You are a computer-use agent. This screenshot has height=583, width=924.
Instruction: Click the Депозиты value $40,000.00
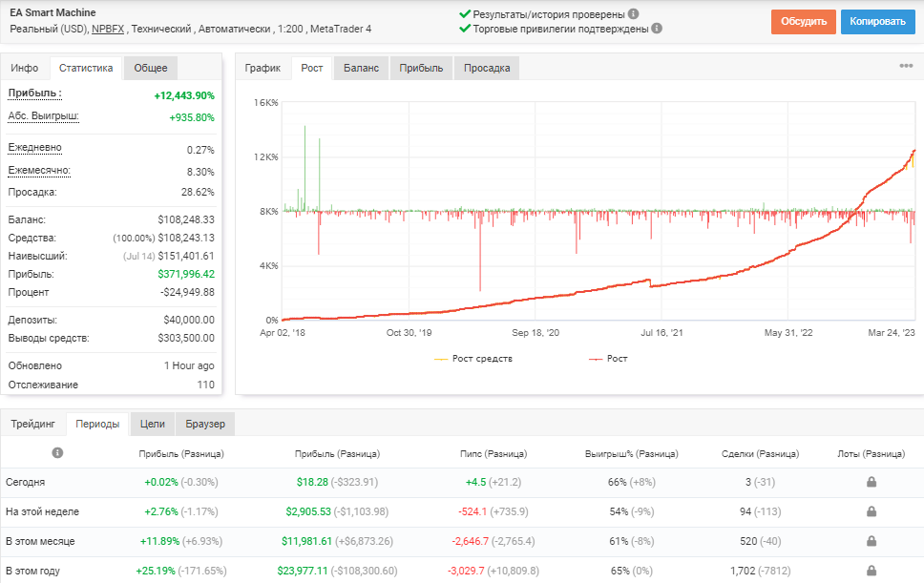[189, 320]
